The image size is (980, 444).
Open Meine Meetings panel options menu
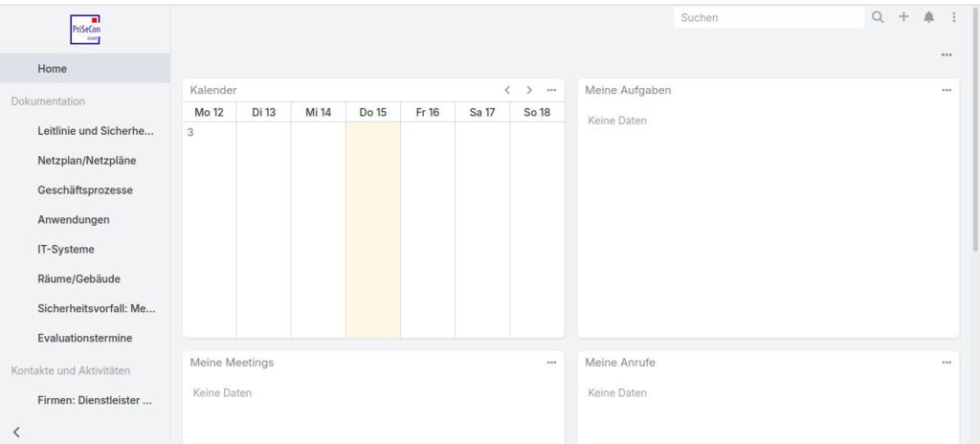pos(551,363)
